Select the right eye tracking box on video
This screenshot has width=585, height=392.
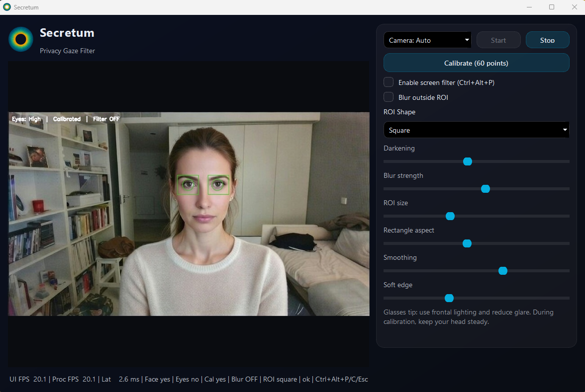pos(218,184)
